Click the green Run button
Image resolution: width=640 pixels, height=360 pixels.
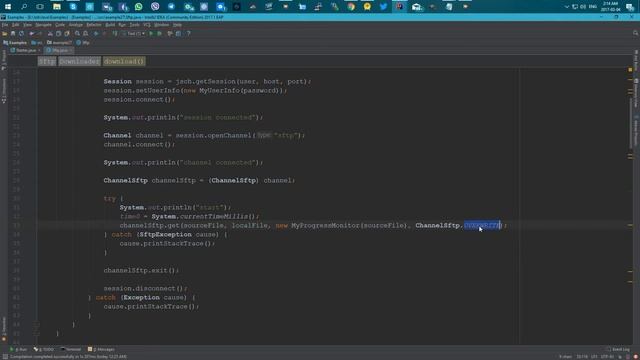pyautogui.click(x=151, y=33)
